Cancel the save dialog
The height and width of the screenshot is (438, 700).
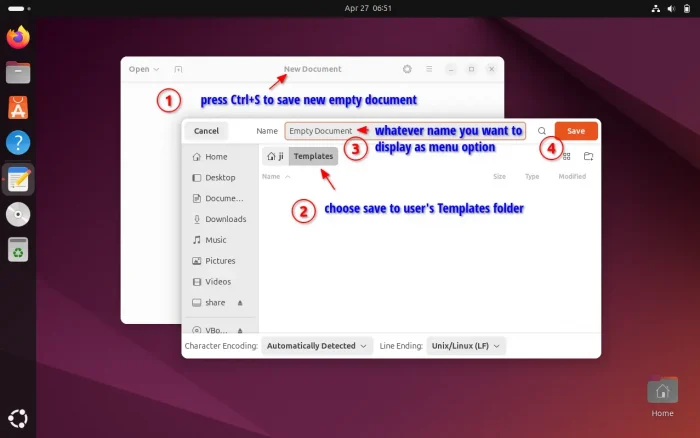(206, 131)
